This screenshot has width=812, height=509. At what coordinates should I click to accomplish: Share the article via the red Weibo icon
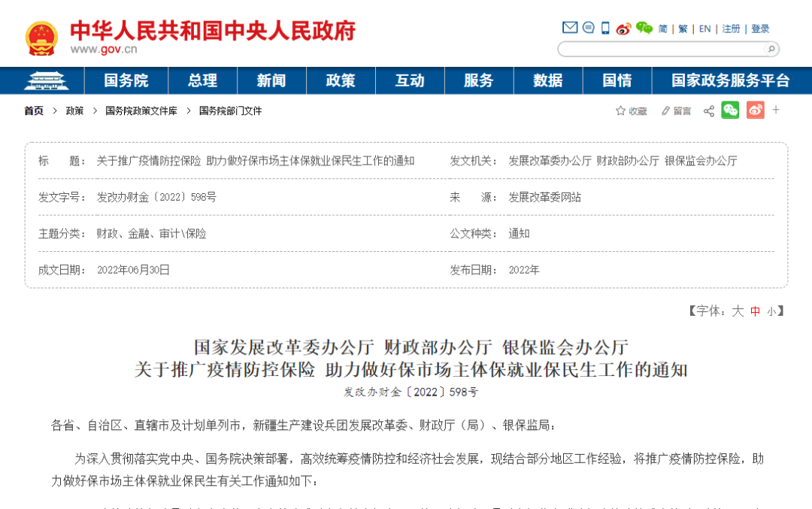coord(755,111)
